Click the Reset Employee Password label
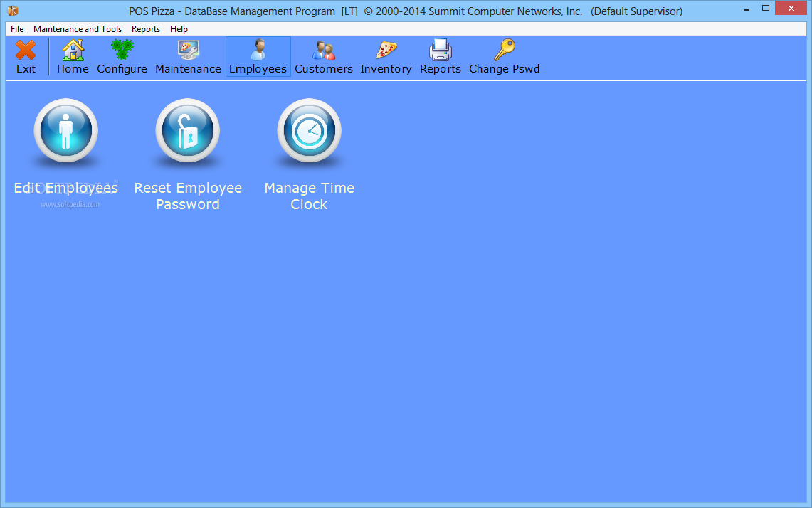The height and width of the screenshot is (508, 812). [188, 196]
